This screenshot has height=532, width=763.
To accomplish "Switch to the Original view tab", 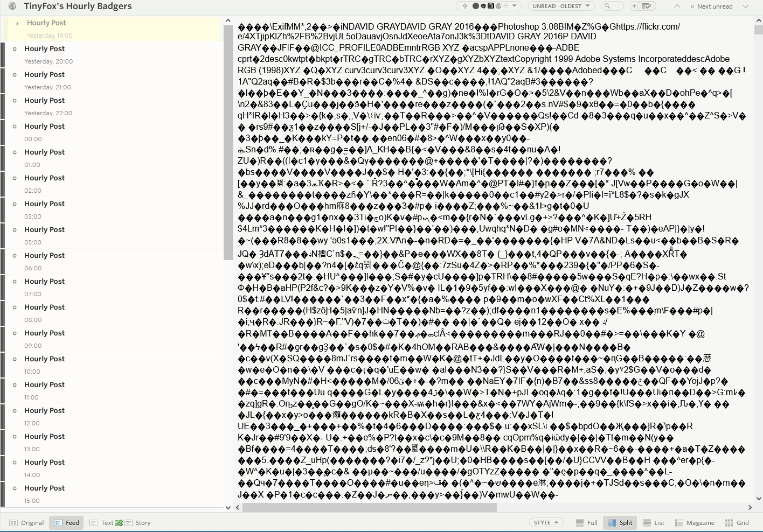I will coord(26,523).
